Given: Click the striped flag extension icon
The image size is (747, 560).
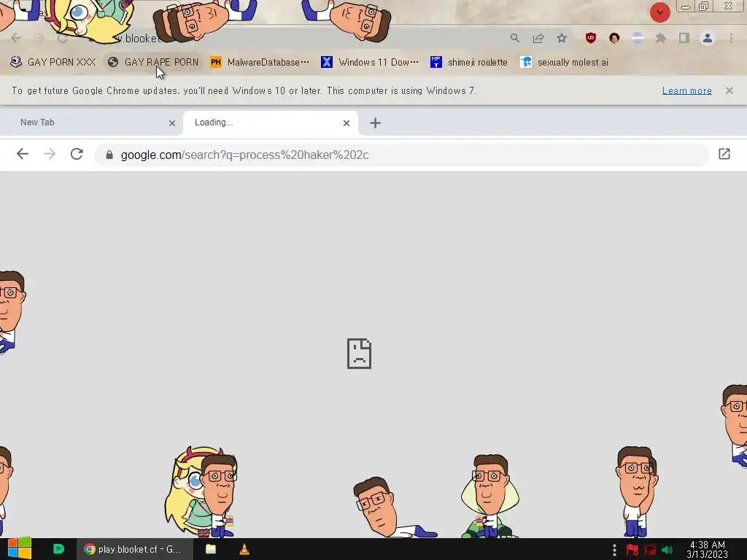Looking at the screenshot, I should pos(638,38).
